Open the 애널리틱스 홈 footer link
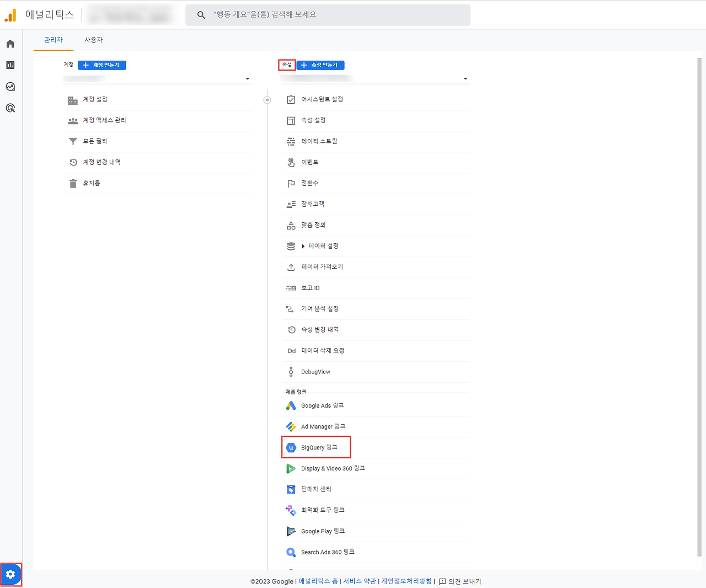 coord(318,581)
